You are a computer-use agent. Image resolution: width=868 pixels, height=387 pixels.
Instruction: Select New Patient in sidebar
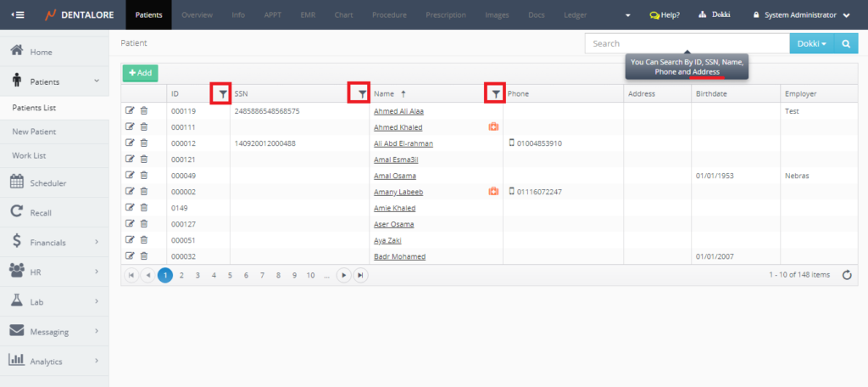tap(35, 132)
